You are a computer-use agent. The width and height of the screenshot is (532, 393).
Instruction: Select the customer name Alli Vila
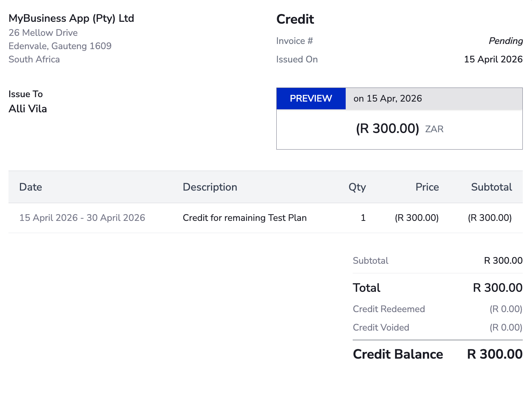coord(28,109)
